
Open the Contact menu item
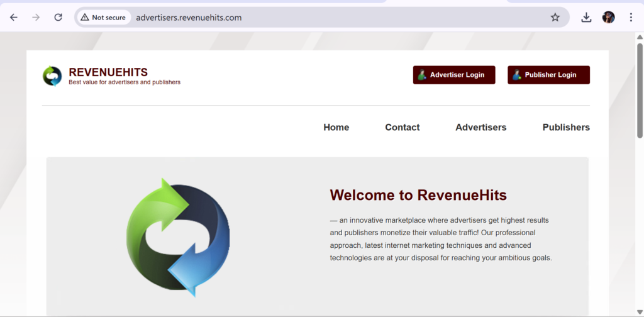tap(402, 127)
